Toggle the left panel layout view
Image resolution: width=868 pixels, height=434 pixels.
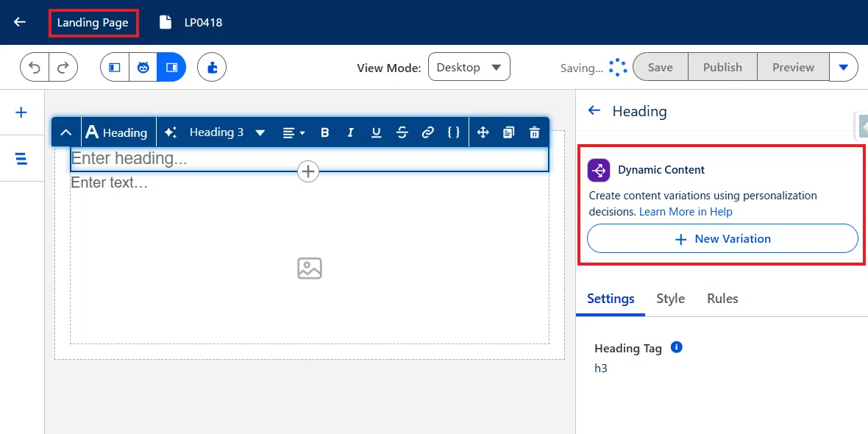pos(115,68)
